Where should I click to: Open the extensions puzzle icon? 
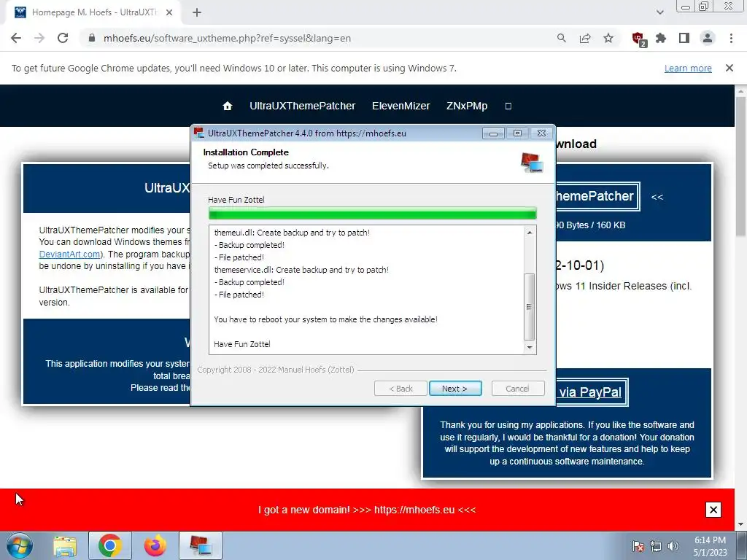pyautogui.click(x=661, y=38)
